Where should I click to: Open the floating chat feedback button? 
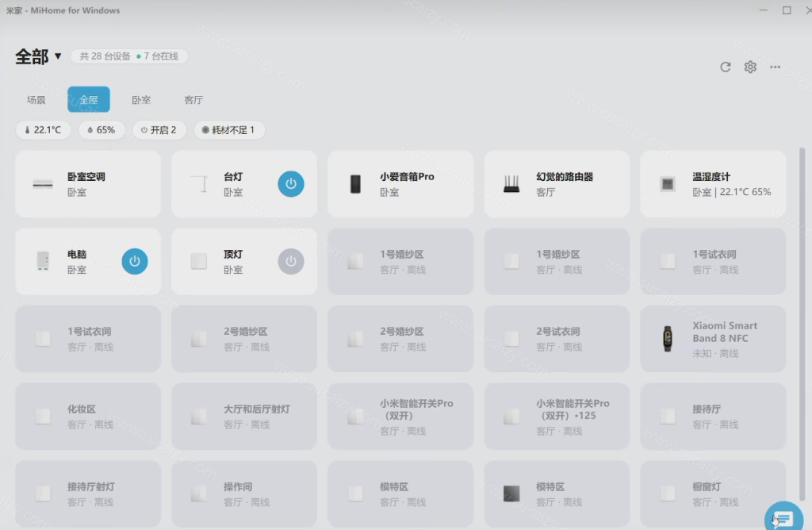783,517
